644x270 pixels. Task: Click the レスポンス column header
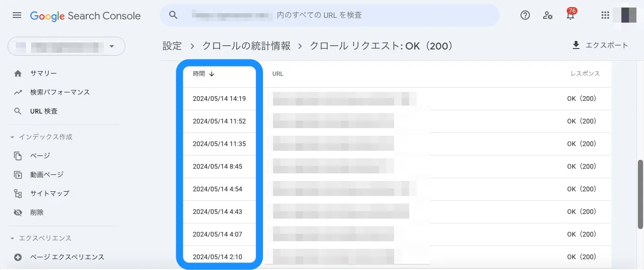(x=585, y=74)
